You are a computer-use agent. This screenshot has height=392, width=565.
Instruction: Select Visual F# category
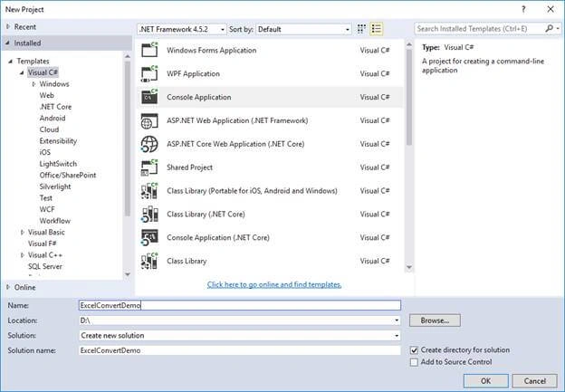43,244
